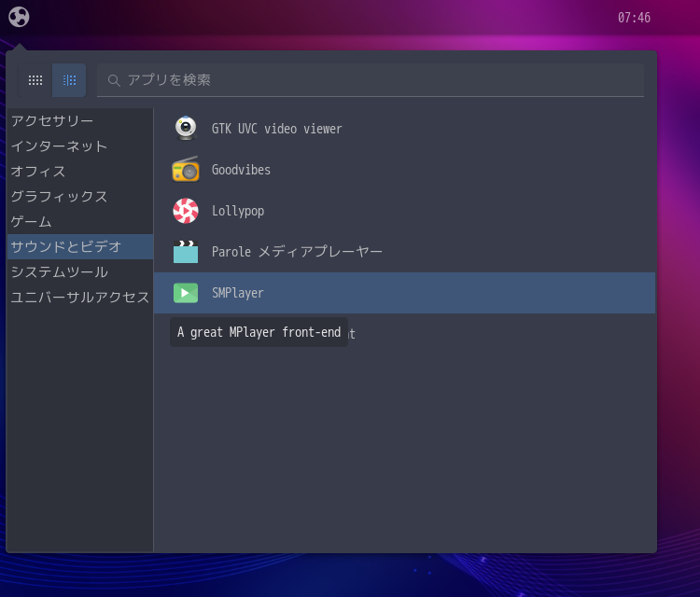Select the オフィス category
The width and height of the screenshot is (700, 597).
pos(80,172)
